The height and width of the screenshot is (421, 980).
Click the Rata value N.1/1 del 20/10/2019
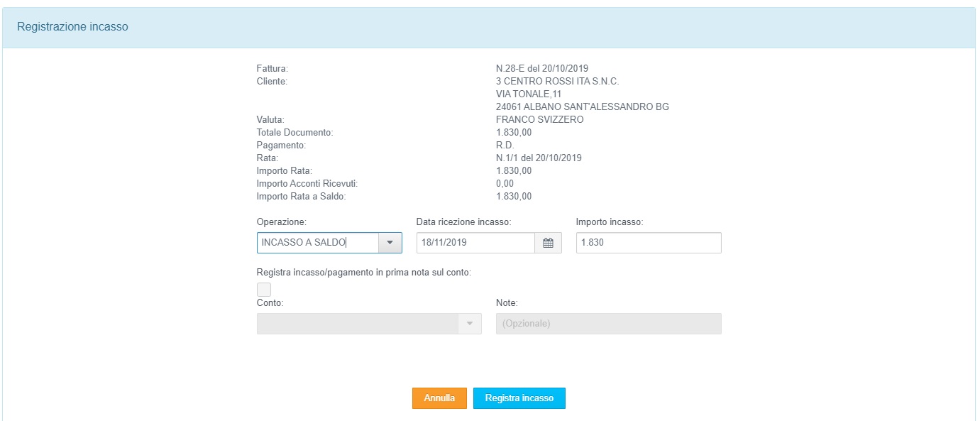tap(539, 158)
